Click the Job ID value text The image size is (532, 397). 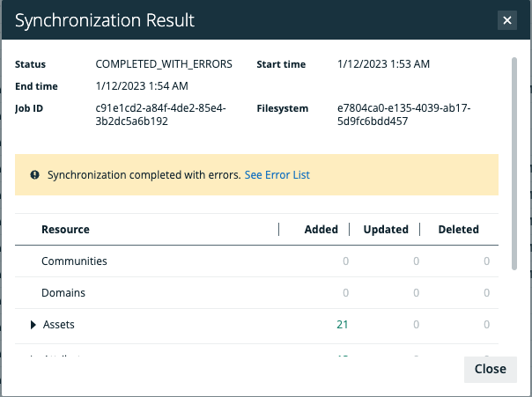coord(160,115)
